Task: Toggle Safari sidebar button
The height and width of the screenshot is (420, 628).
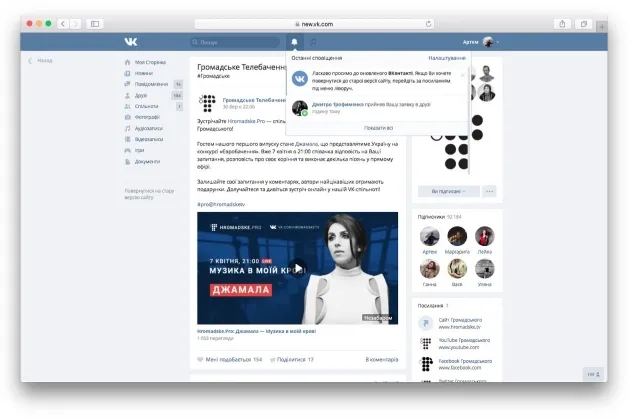Action: click(95, 24)
